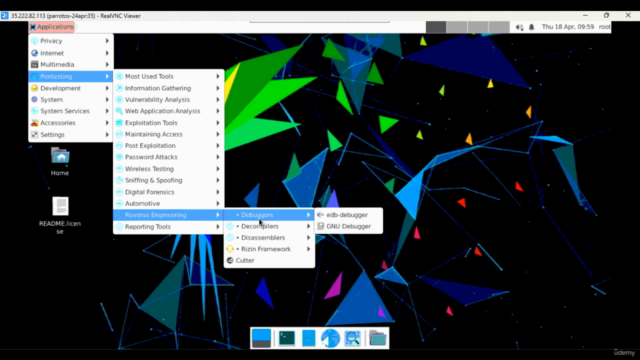
Task: Click the Cutter application icon
Action: [230, 261]
